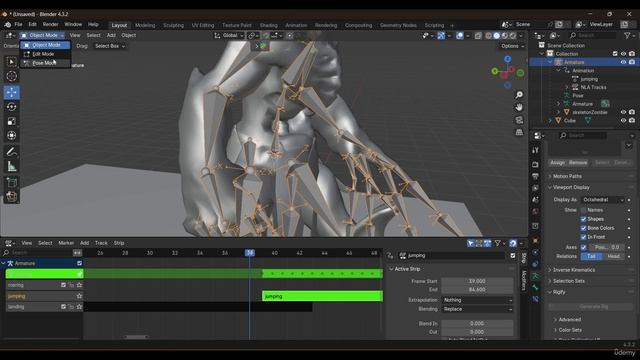The height and width of the screenshot is (360, 640).
Task: Click the Blender logo menu icon
Action: point(7,24)
